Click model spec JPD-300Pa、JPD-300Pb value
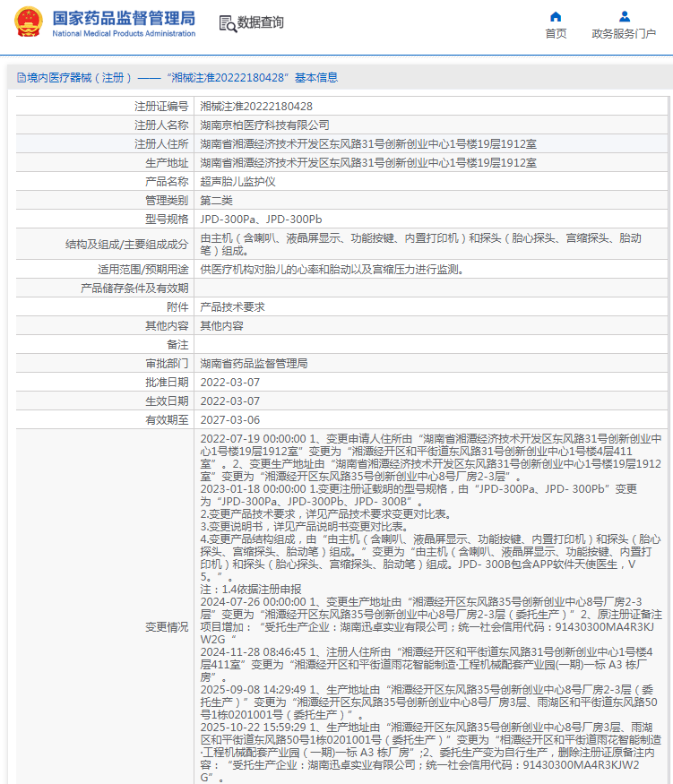 tap(260, 220)
